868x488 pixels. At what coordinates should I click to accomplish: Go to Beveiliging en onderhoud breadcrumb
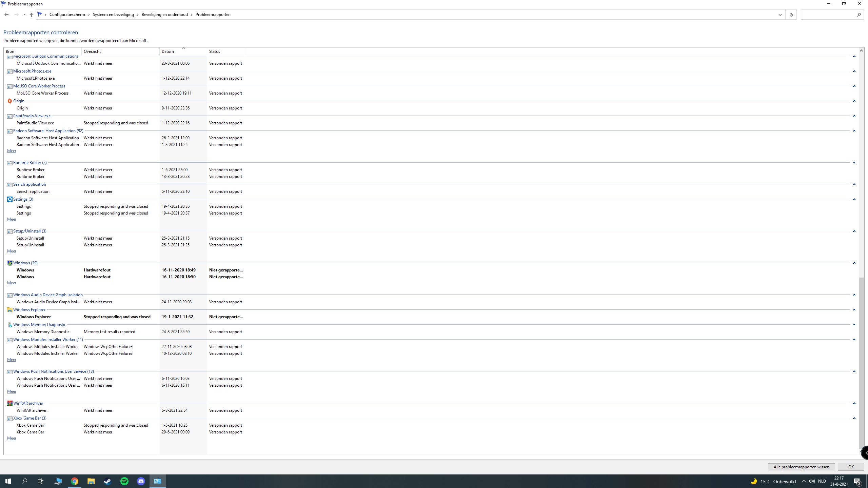click(164, 15)
